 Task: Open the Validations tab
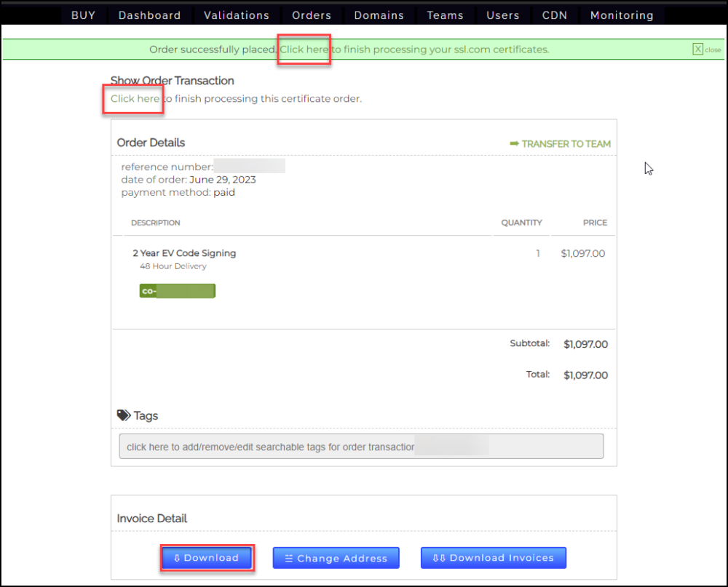pos(236,15)
